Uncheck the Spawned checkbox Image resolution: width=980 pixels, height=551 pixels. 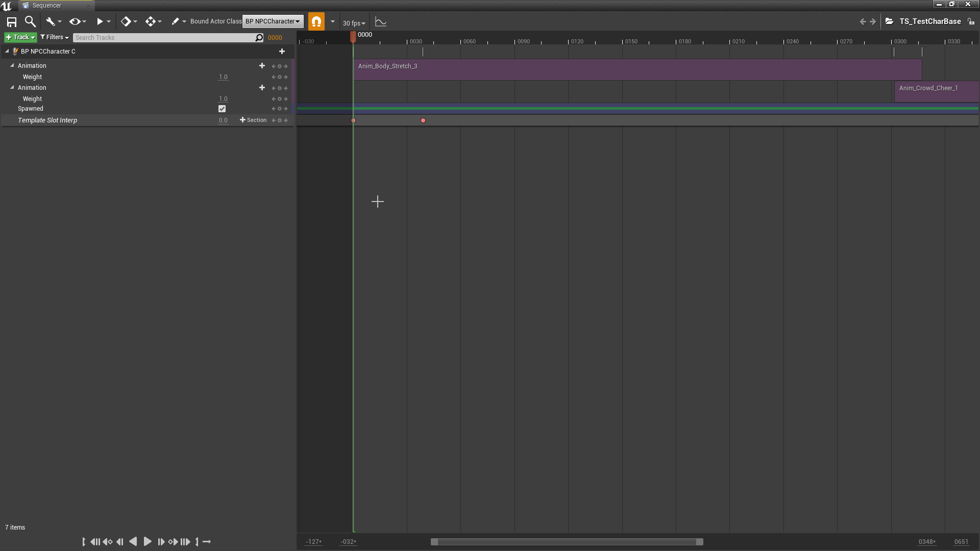[x=222, y=109]
